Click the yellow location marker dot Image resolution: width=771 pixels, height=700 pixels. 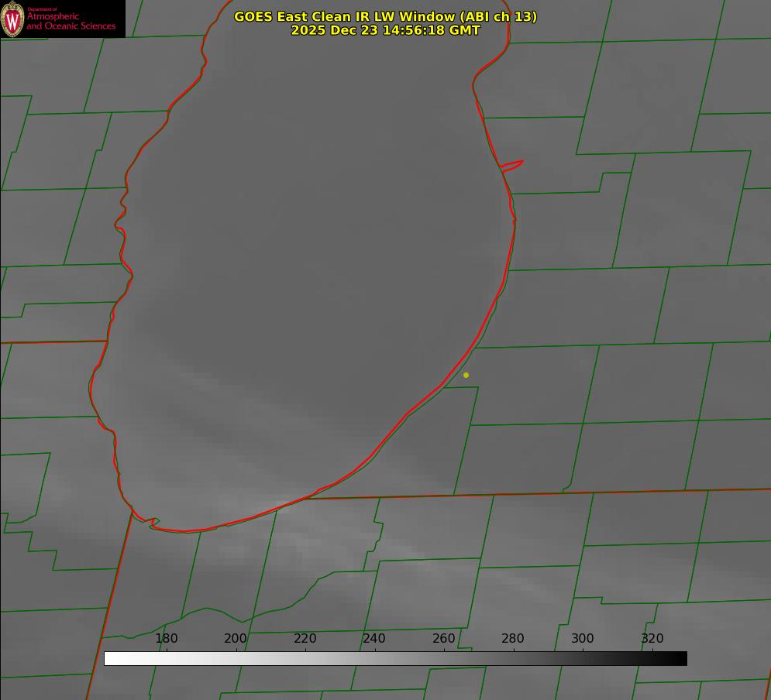pos(466,375)
